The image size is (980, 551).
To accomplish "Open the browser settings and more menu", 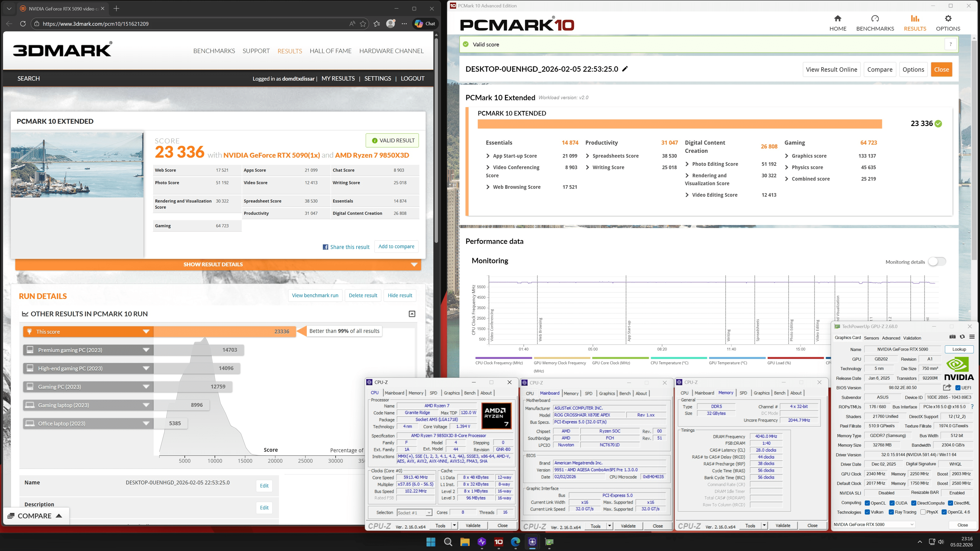I will pyautogui.click(x=404, y=23).
